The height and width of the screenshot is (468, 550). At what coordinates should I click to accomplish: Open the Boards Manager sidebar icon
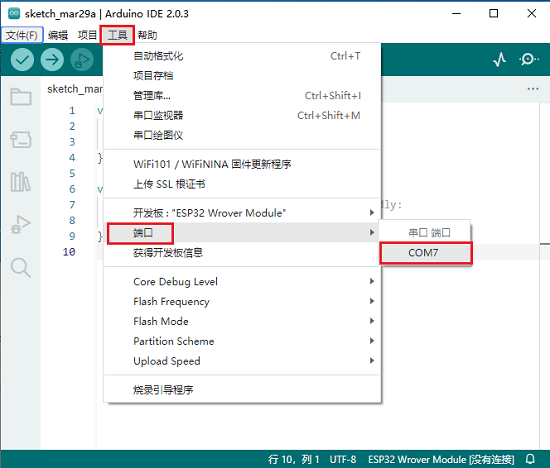[x=21, y=140]
